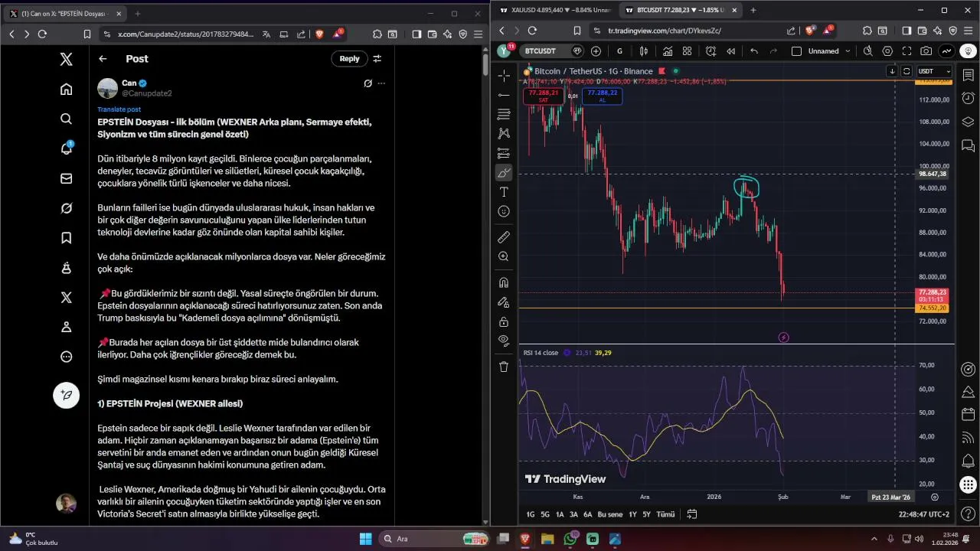Select the 1G date range
Image resolution: width=980 pixels, height=551 pixels.
point(531,514)
